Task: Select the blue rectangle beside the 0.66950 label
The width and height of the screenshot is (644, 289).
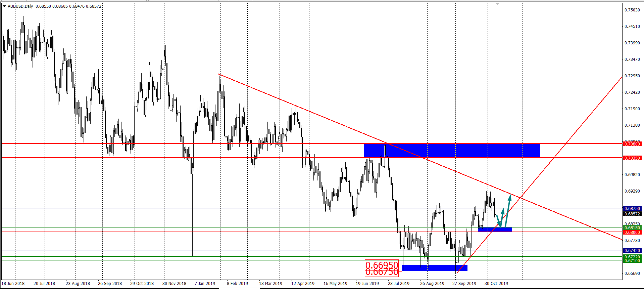Action: point(434,268)
